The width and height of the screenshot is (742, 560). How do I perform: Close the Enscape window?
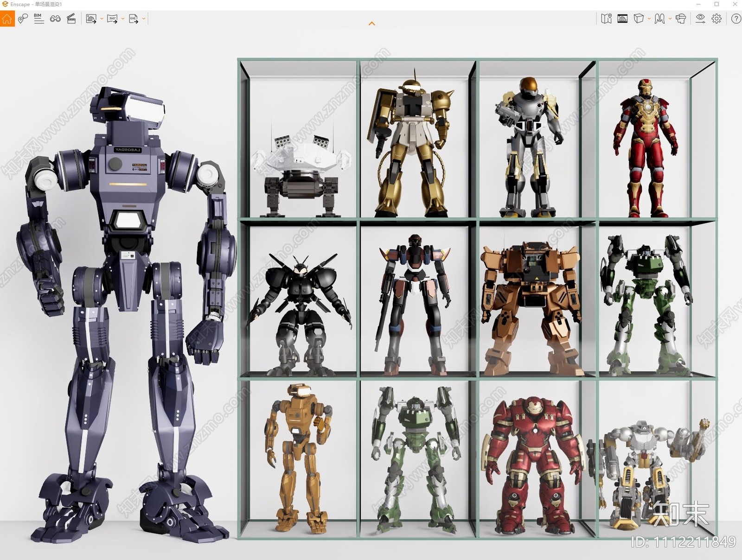pos(735,4)
